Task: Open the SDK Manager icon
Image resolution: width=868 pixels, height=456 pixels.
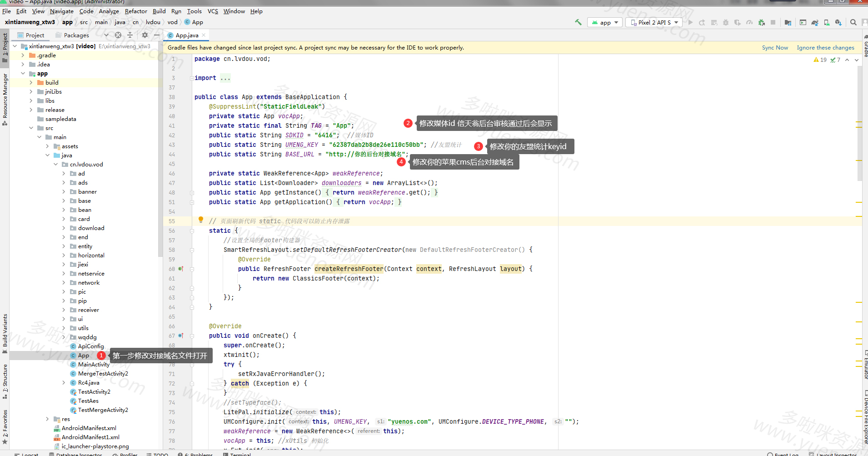Action: tap(838, 22)
